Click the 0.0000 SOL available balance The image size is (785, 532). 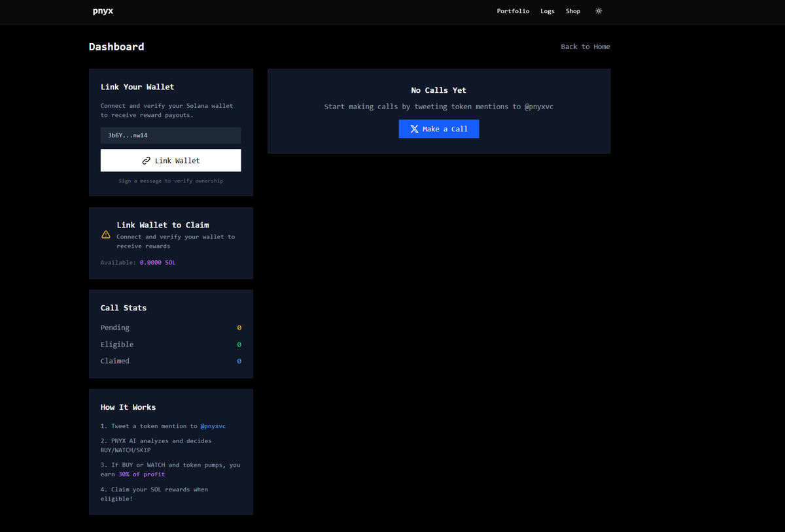158,262
